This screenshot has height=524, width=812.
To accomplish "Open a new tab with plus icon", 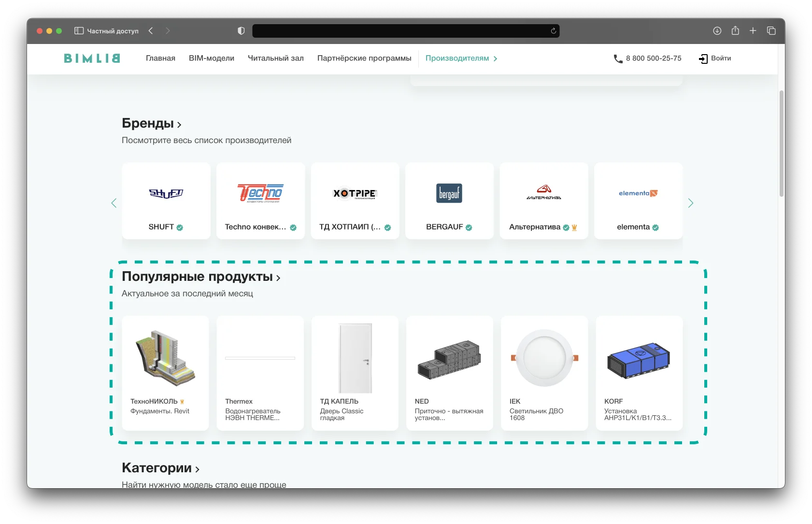I will coord(753,30).
